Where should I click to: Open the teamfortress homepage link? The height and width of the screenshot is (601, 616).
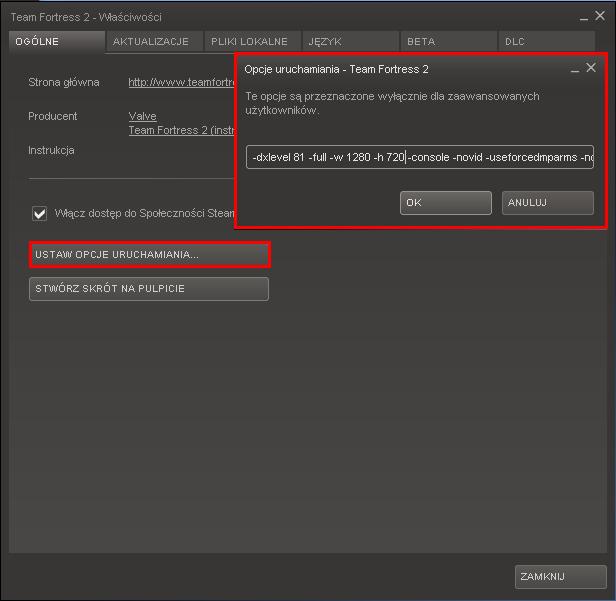click(x=182, y=82)
